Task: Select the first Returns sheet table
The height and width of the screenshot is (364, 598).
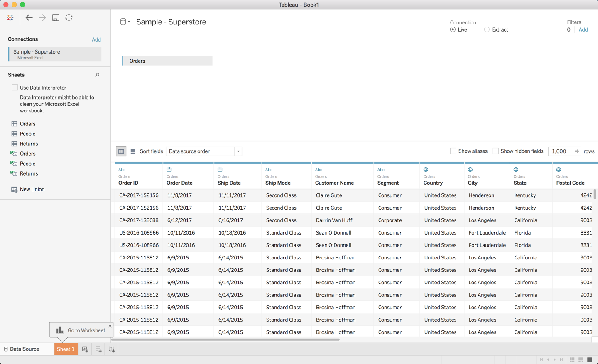Action: coord(25,144)
